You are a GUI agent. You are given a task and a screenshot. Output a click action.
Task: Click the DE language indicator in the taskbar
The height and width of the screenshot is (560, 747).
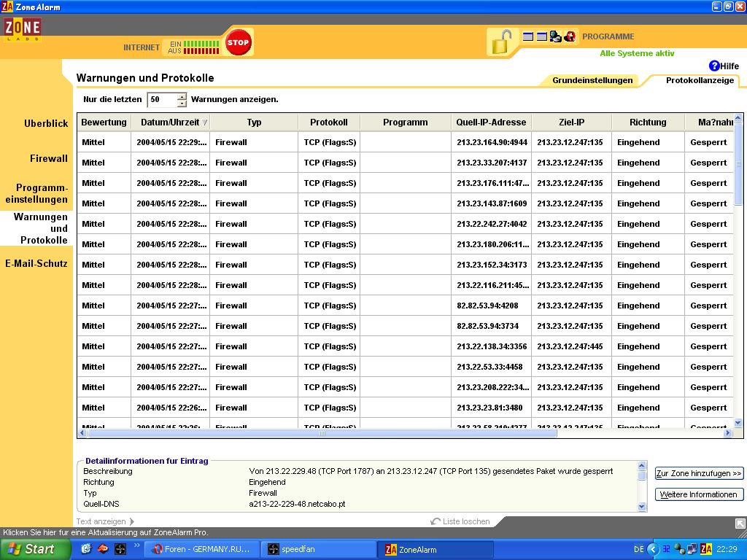tap(638, 549)
